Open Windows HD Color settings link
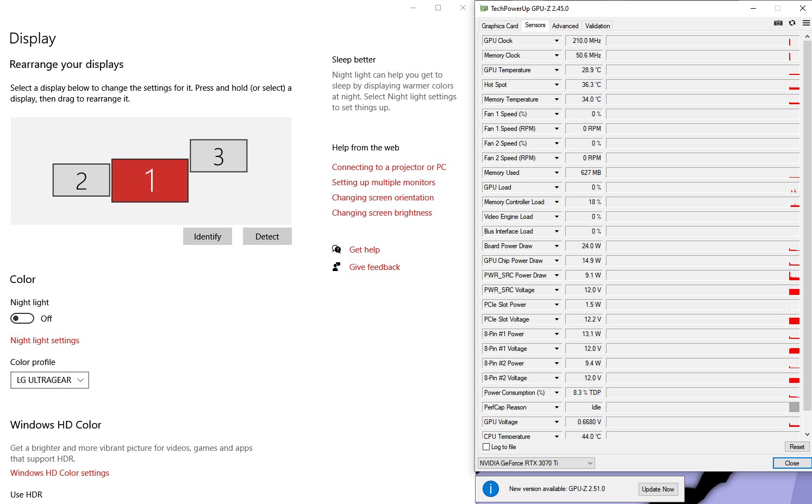The image size is (812, 504). click(x=60, y=473)
